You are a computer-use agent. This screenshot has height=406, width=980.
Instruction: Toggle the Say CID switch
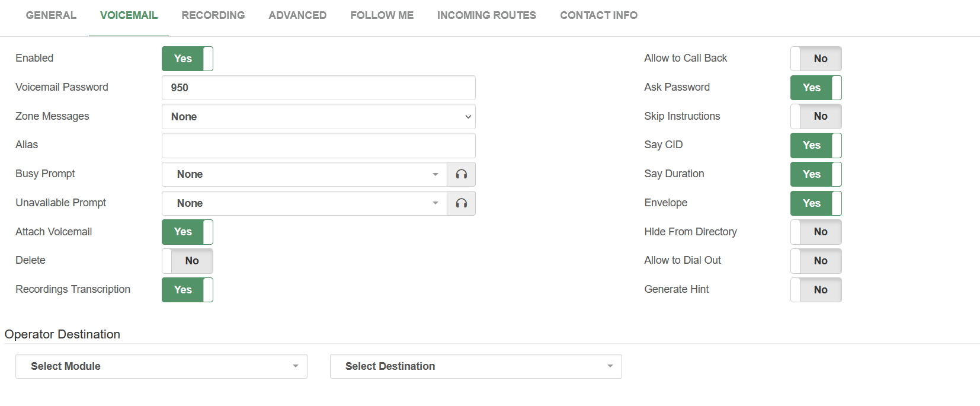[816, 145]
